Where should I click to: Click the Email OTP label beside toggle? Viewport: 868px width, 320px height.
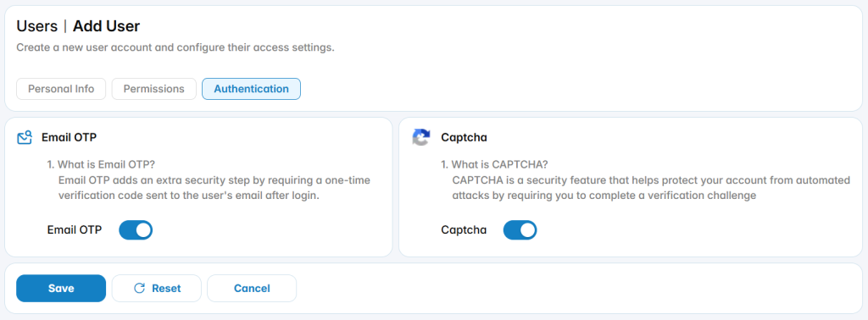point(75,230)
